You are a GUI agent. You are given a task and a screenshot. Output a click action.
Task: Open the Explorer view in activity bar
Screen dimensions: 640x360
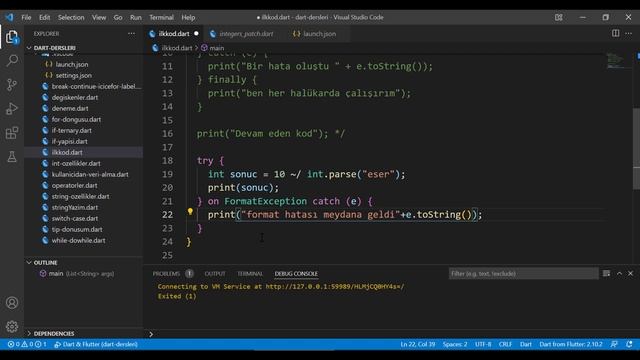click(12, 37)
